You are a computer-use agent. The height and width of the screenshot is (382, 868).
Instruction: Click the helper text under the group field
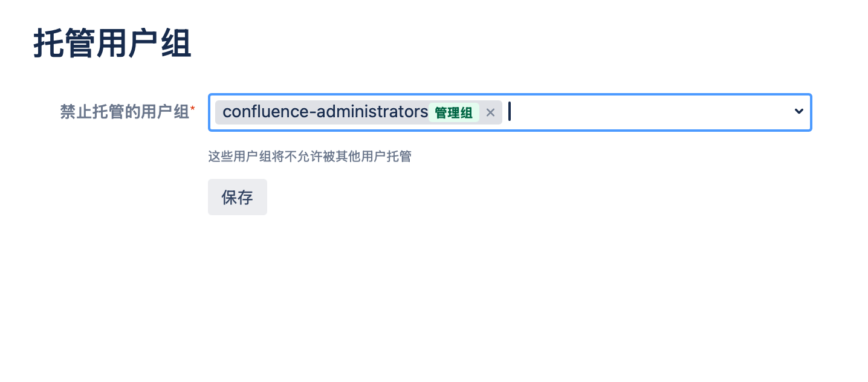tap(309, 157)
